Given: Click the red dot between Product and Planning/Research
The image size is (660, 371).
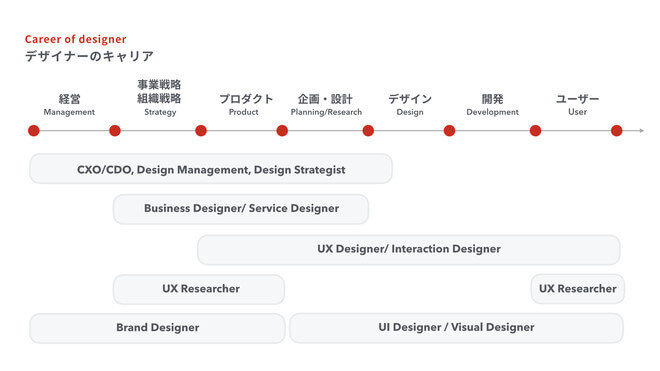Looking at the screenshot, I should pos(282,131).
